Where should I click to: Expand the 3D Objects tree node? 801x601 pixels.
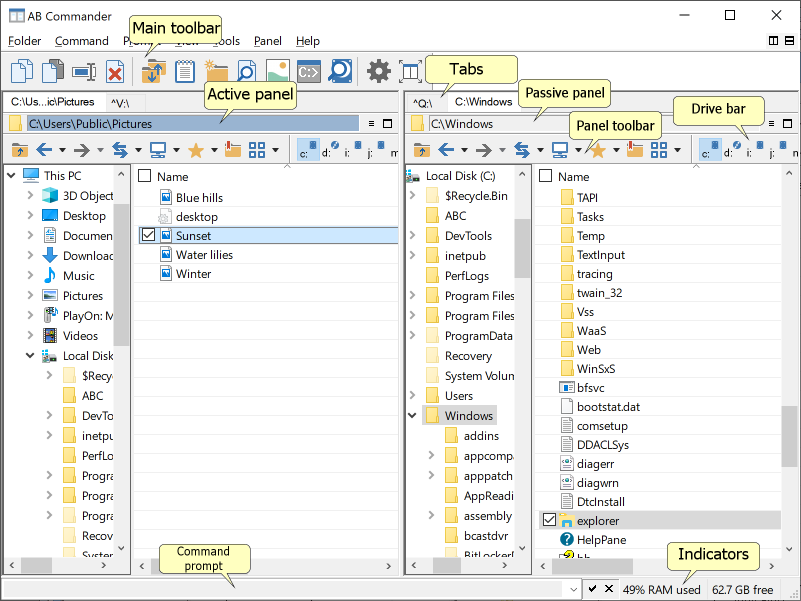(31, 195)
